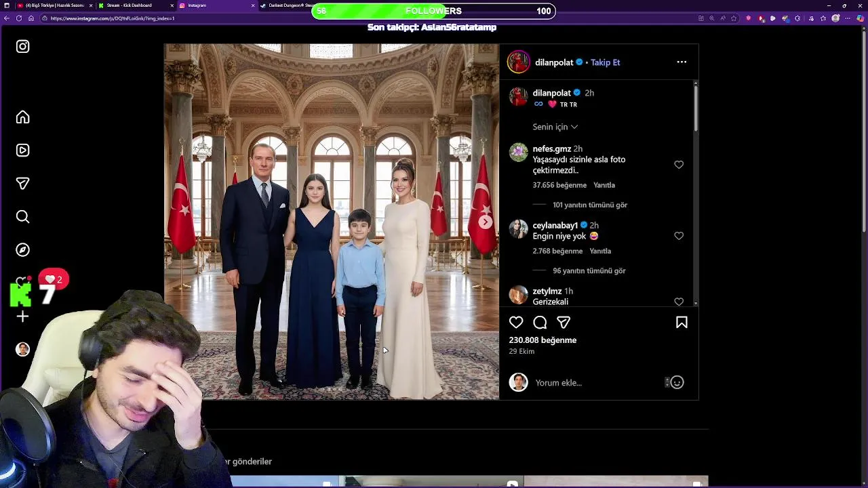View likes for '2.768 beğenme'
The image size is (868, 488).
click(557, 251)
